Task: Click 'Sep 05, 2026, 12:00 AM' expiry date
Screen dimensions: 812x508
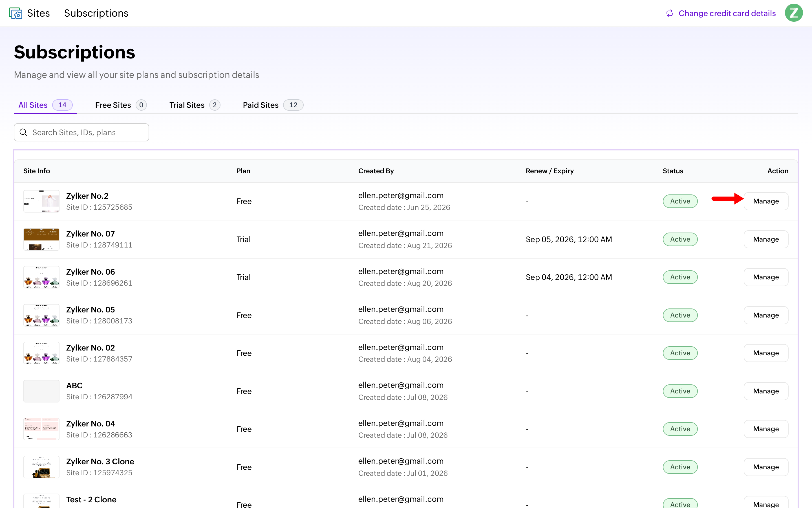Action: point(569,239)
